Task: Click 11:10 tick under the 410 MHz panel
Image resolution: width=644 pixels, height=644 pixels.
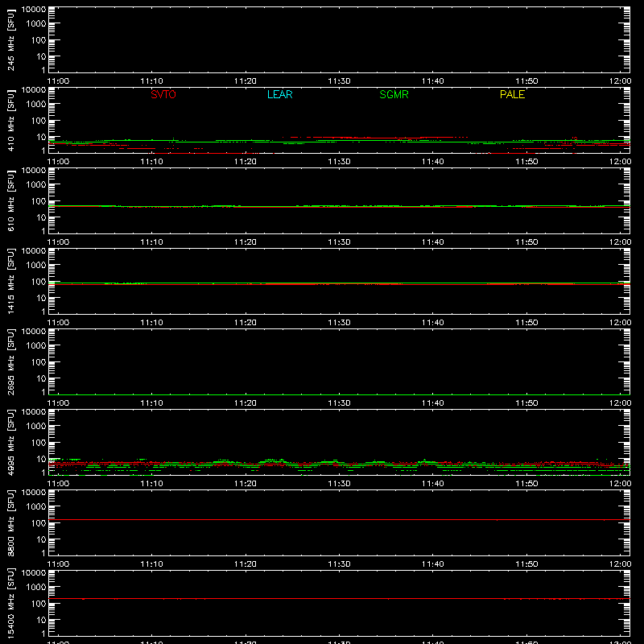Action: (x=151, y=162)
